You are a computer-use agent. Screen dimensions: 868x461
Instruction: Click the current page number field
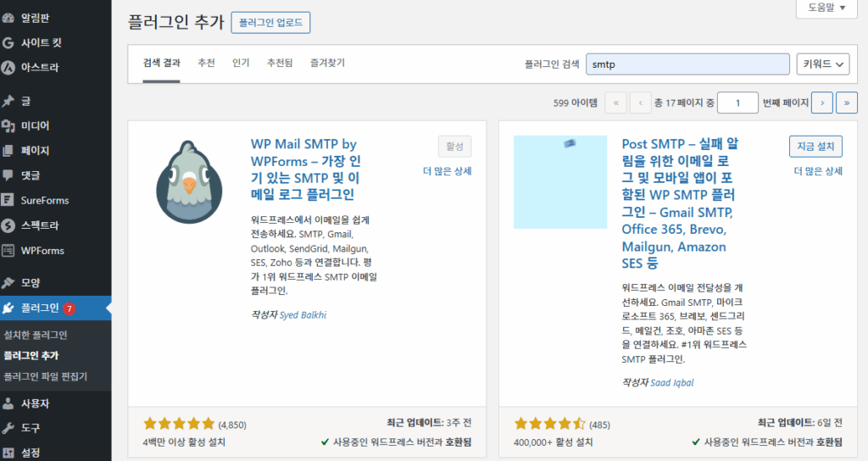tap(737, 103)
